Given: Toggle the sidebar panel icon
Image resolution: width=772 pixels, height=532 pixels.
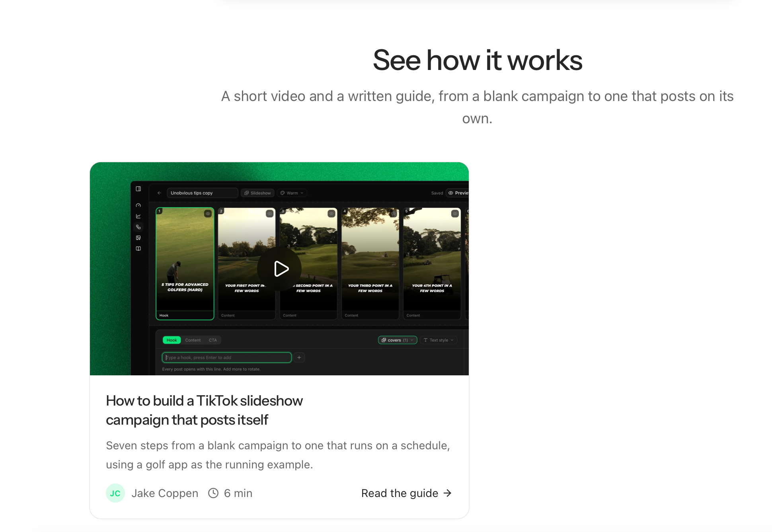Looking at the screenshot, I should tap(138, 189).
